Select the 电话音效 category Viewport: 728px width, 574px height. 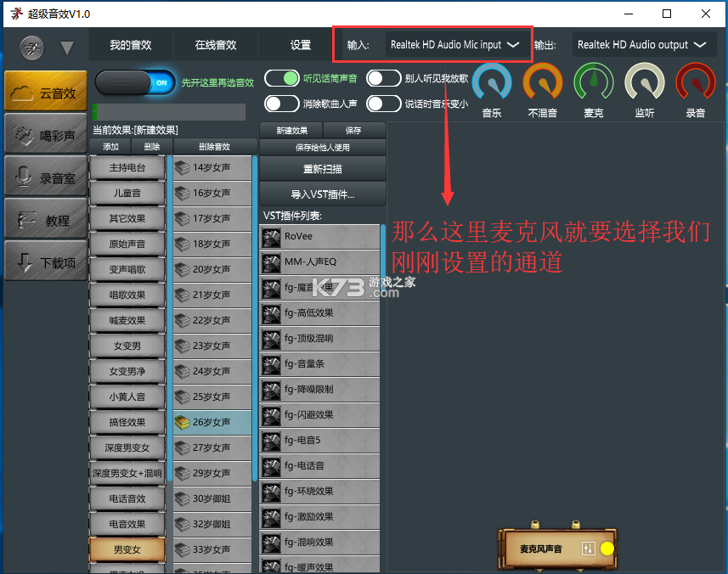tap(127, 498)
